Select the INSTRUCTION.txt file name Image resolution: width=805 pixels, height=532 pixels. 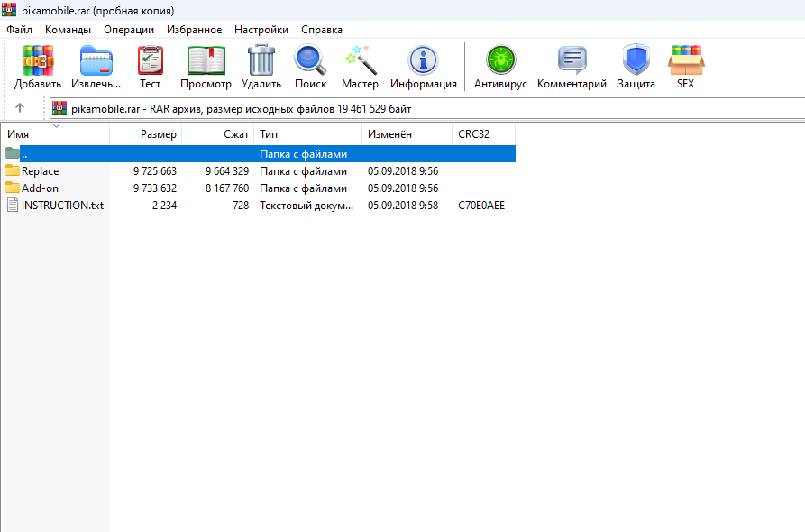click(62, 206)
